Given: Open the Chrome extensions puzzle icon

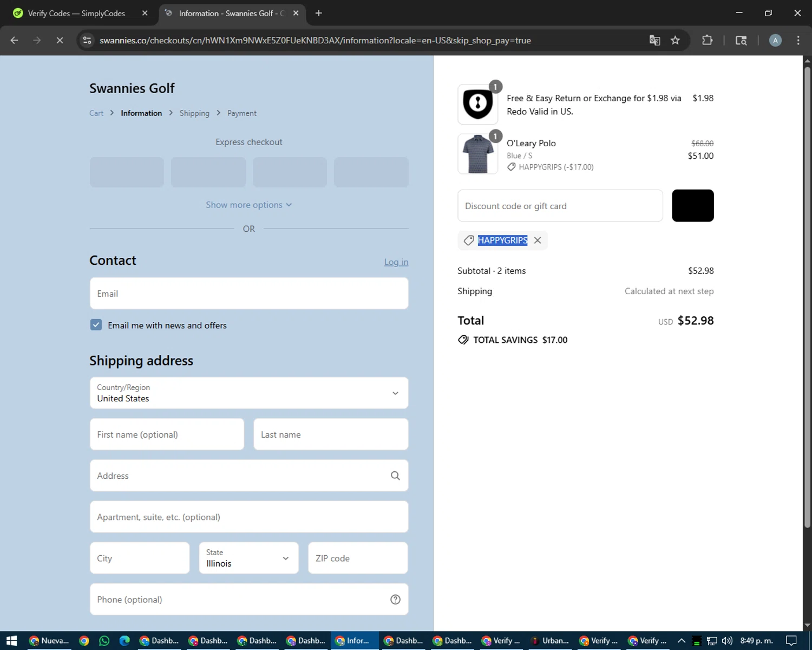Looking at the screenshot, I should coord(707,40).
